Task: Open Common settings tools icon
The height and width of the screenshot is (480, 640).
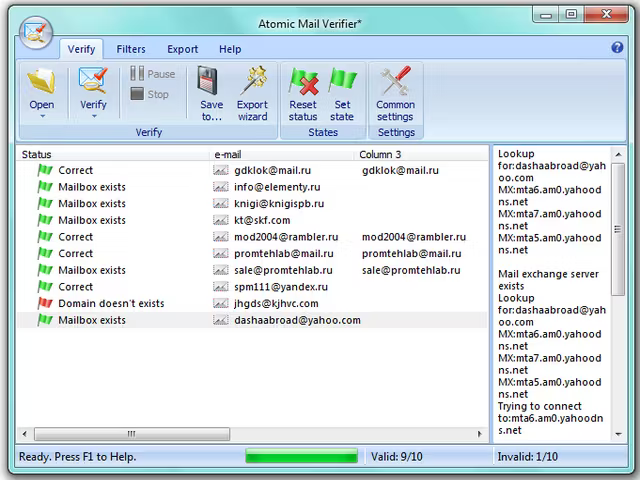Action: point(395,82)
